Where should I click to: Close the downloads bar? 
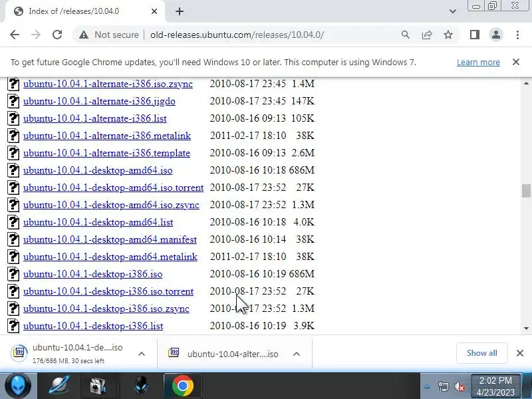[520, 353]
